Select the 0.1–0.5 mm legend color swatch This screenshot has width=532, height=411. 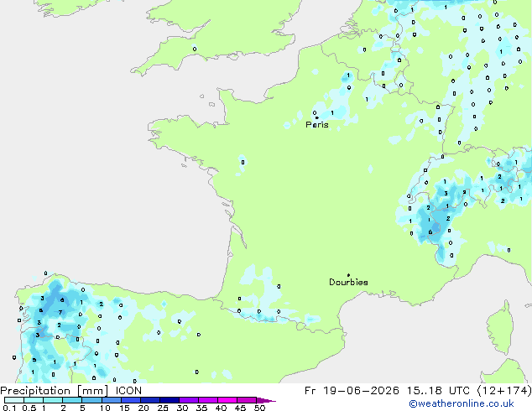pos(14,400)
